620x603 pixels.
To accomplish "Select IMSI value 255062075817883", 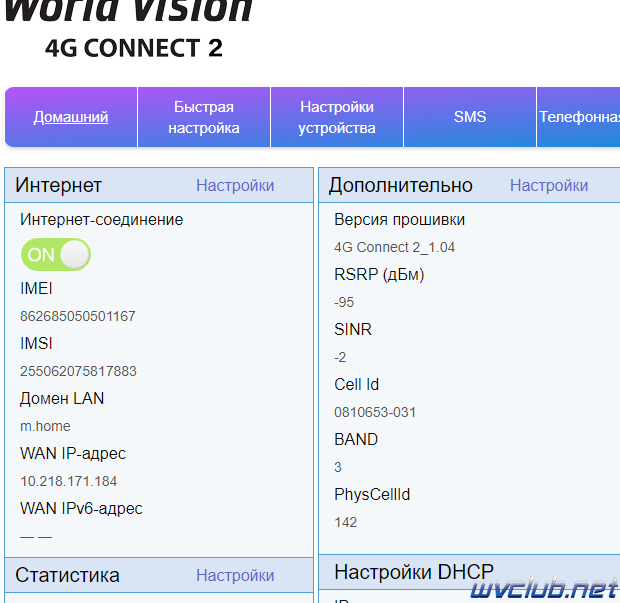I will [x=78, y=371].
